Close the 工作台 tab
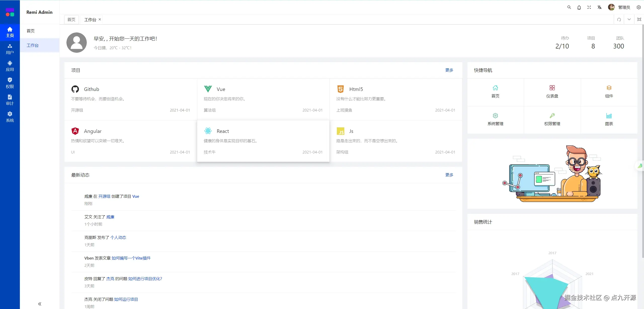This screenshot has height=309, width=644. (100, 19)
